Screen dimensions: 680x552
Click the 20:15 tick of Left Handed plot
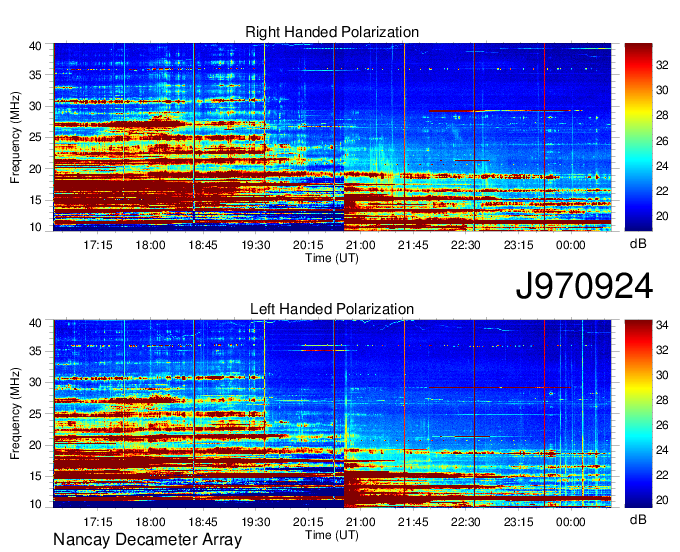(308, 522)
